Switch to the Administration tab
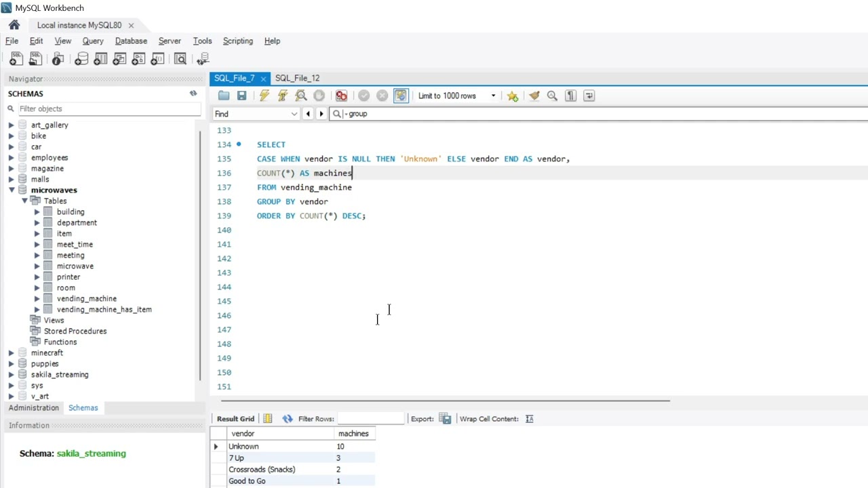This screenshot has height=488, width=868. [34, 407]
